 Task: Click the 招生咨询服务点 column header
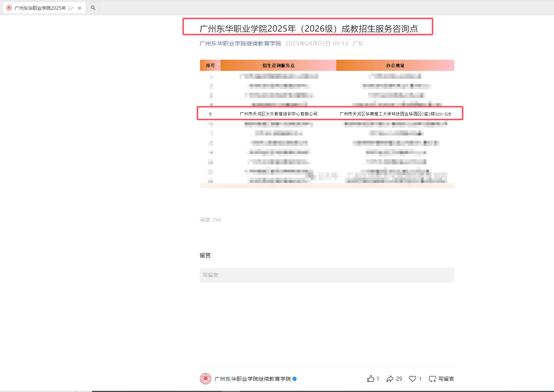click(x=278, y=65)
